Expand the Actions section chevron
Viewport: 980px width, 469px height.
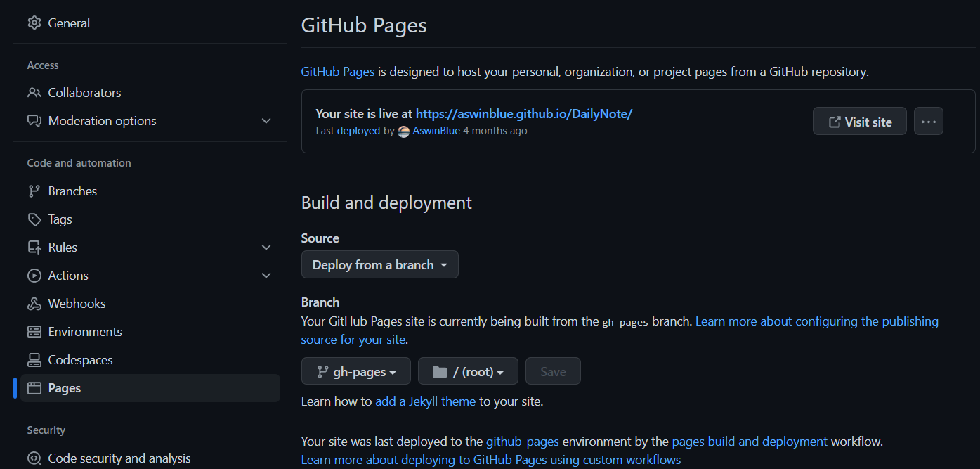(x=266, y=276)
